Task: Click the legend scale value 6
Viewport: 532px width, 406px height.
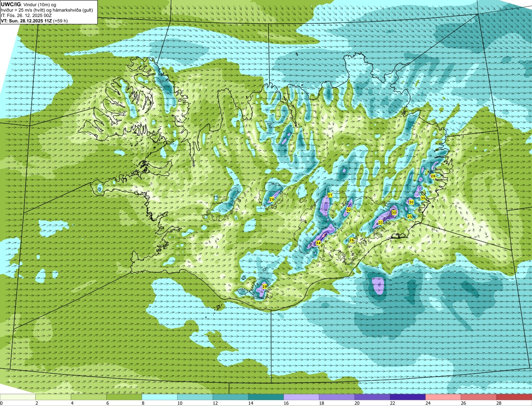Action: click(x=108, y=403)
